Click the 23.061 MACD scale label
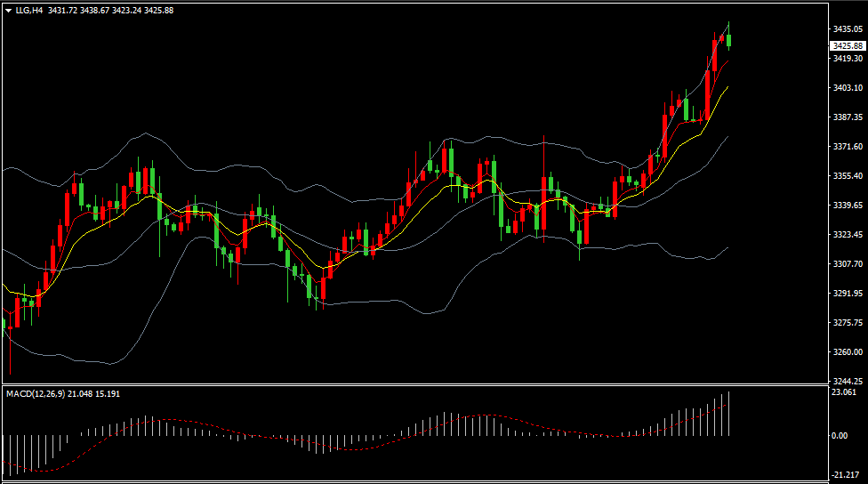Viewport: 868px width, 484px height. click(x=844, y=392)
